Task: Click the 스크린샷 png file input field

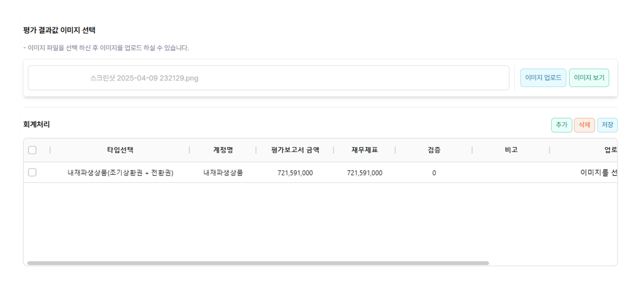Action: pyautogui.click(x=268, y=78)
